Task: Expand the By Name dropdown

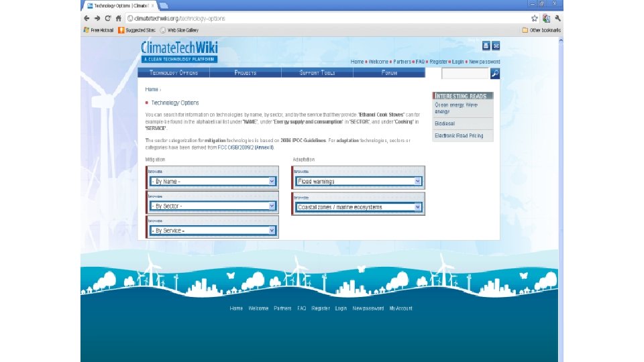Action: point(213,182)
